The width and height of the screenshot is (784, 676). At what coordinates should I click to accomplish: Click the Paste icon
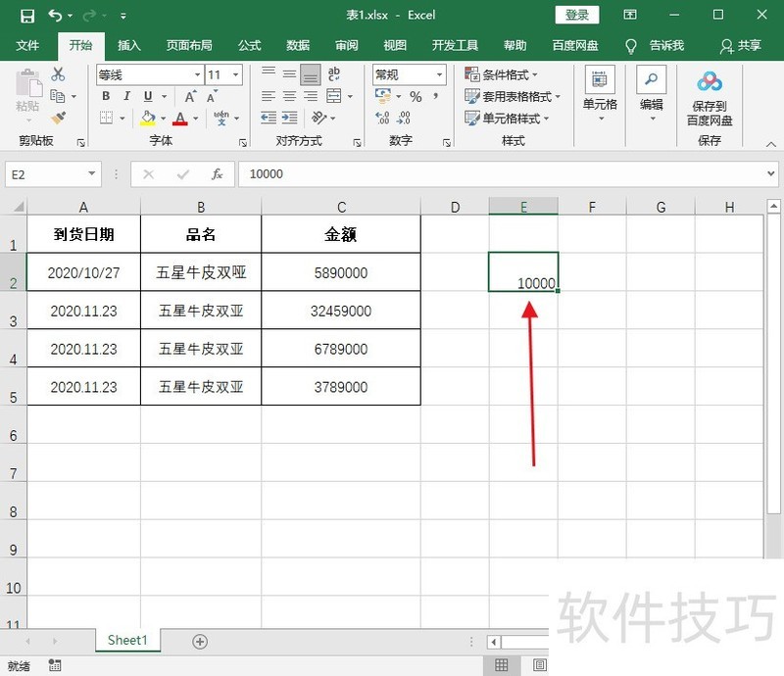click(28, 83)
